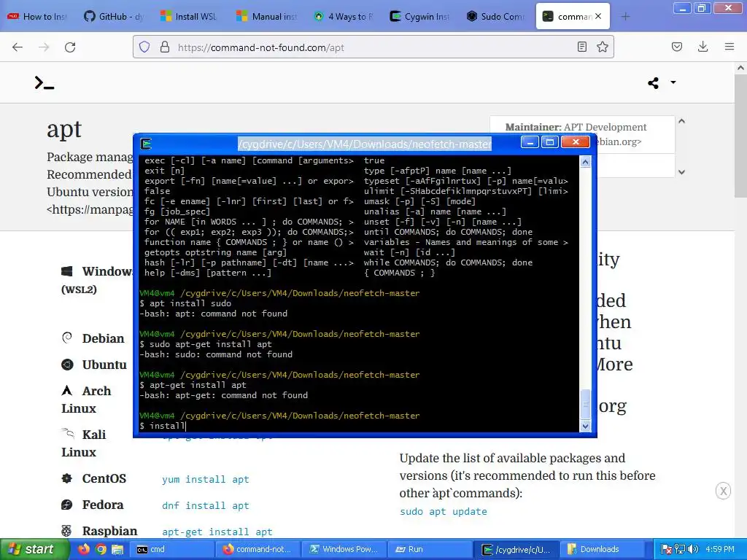Click the security alert shield tray icon
The image size is (747, 560).
pyautogui.click(x=667, y=550)
